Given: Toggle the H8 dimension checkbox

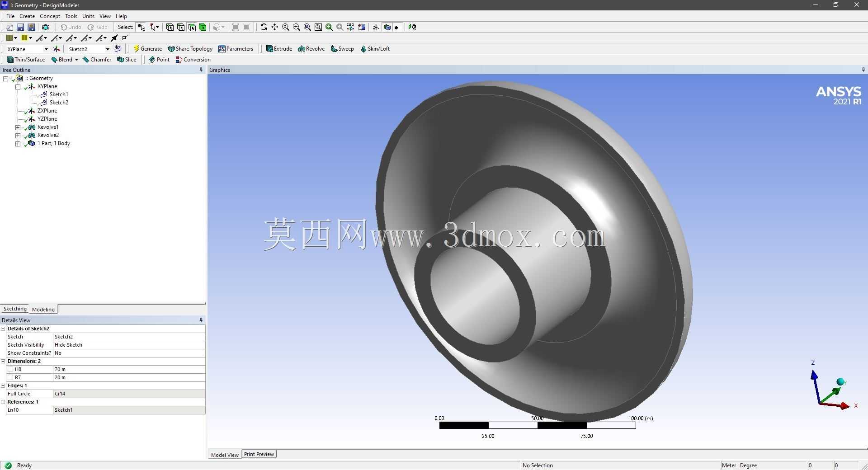Looking at the screenshot, I should [10, 369].
